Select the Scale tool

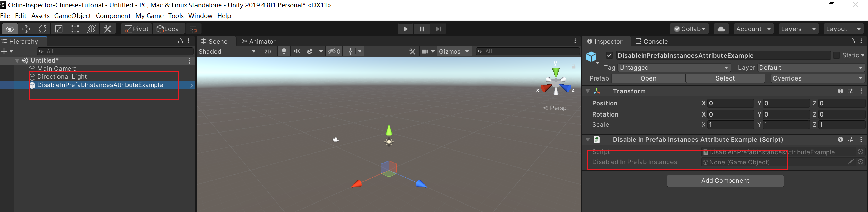click(x=59, y=29)
